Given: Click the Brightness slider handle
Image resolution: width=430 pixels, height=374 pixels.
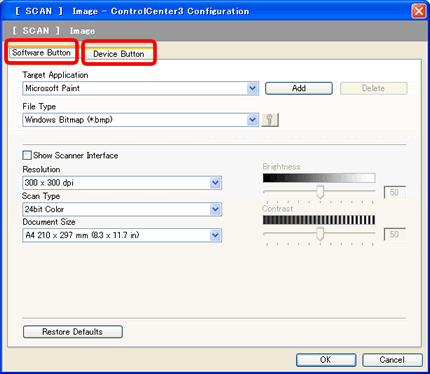Looking at the screenshot, I should tap(320, 192).
